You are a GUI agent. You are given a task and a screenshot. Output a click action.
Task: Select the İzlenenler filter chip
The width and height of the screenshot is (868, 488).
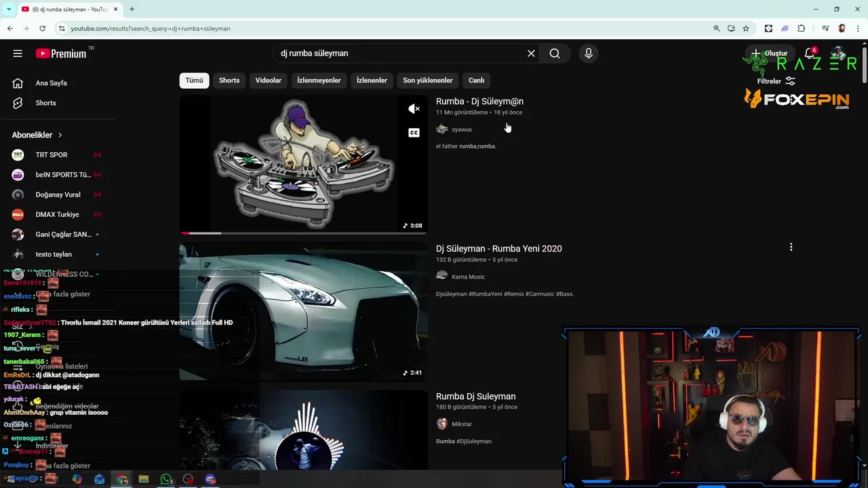[372, 80]
